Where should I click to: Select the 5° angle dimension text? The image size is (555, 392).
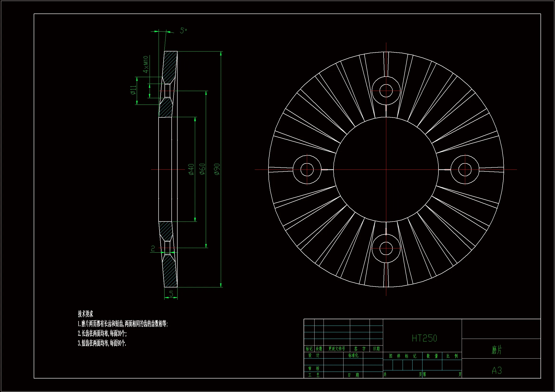[x=183, y=30]
